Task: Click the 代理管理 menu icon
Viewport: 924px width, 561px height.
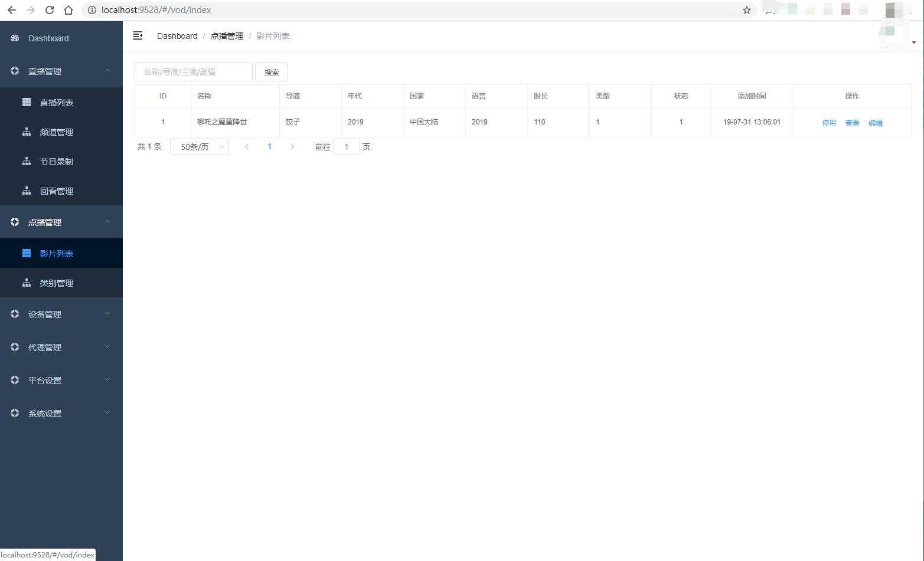Action: [15, 347]
